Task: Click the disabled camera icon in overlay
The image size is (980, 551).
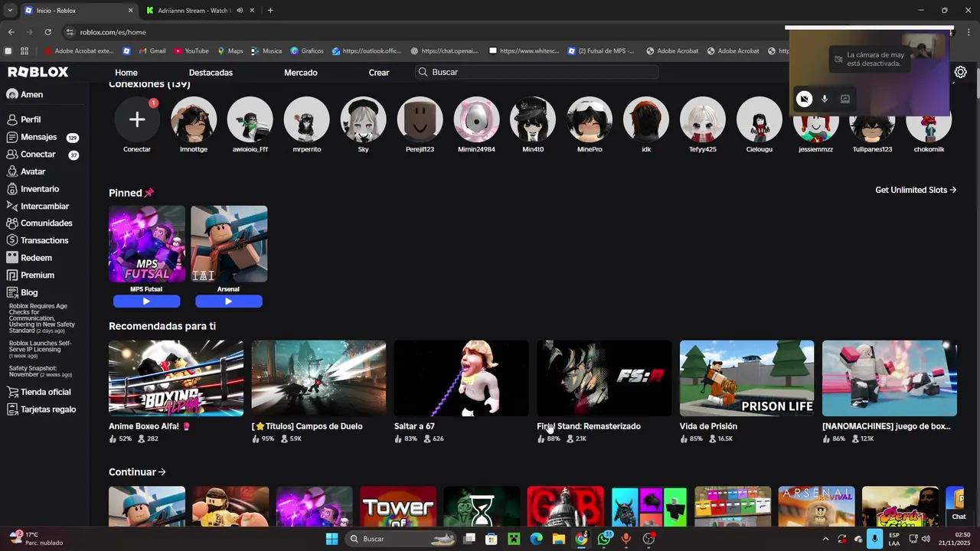Action: (804, 99)
